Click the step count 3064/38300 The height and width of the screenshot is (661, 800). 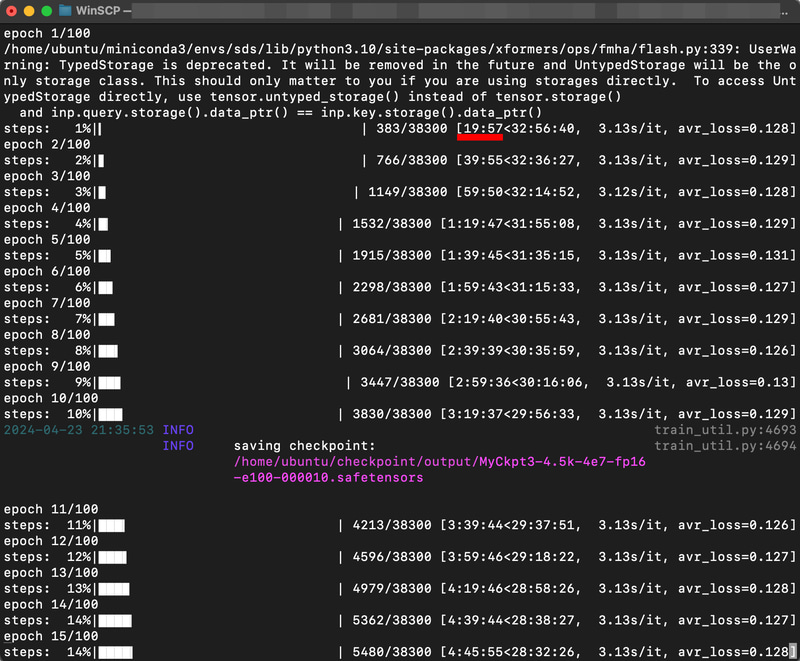[x=392, y=351]
